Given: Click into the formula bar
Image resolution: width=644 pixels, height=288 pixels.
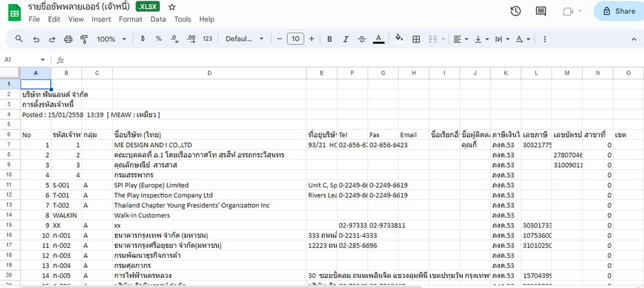Looking at the screenshot, I should pos(354,60).
